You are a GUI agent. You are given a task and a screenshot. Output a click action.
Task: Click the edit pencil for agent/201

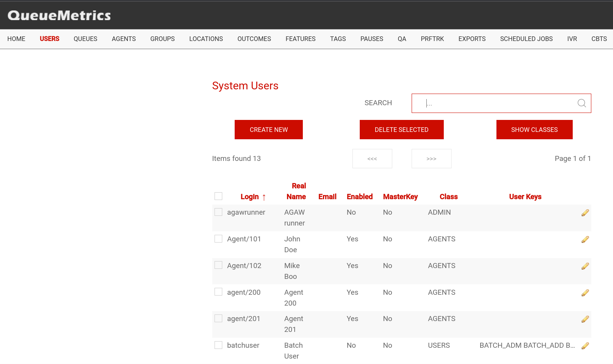(585, 319)
